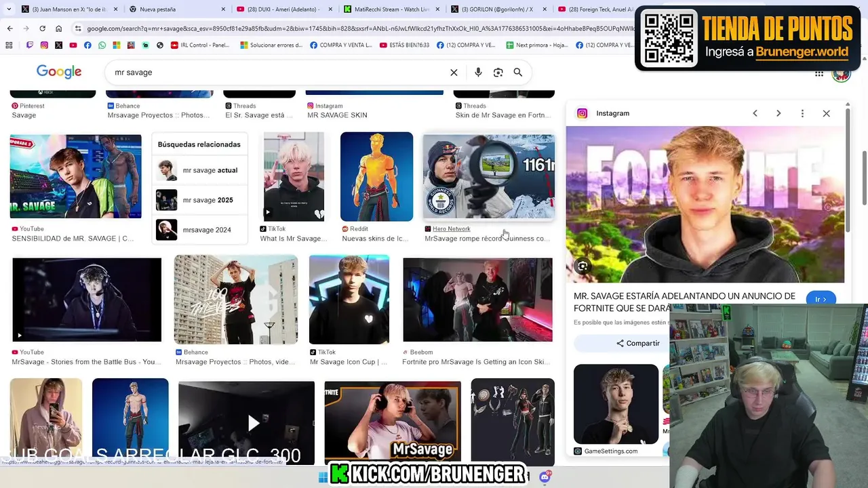Play the dark video thumbnail with play button
The height and width of the screenshot is (488, 868).
(x=246, y=423)
